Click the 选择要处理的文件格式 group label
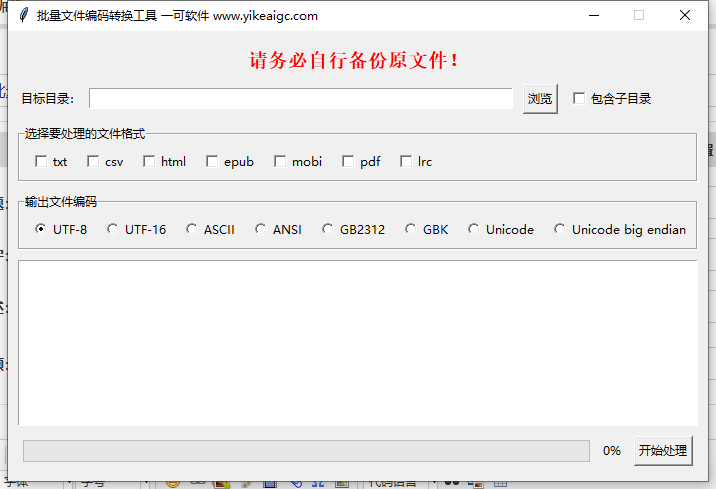 click(85, 134)
